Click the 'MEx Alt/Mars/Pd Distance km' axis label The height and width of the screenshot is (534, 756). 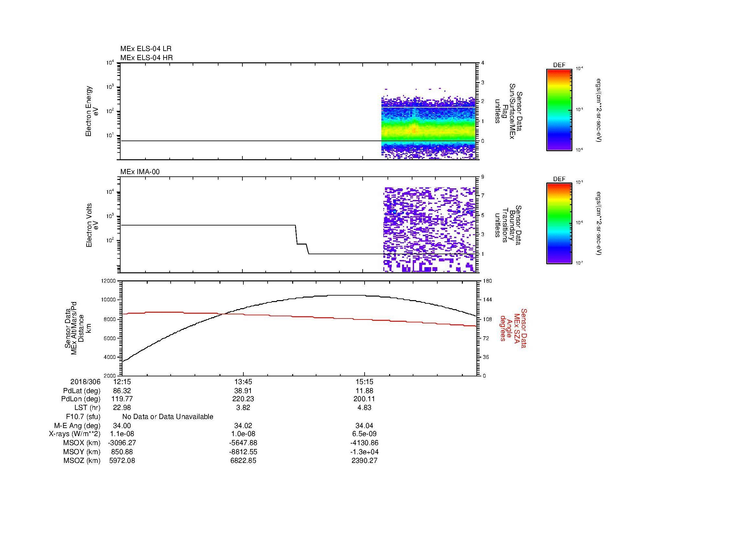tap(78, 328)
